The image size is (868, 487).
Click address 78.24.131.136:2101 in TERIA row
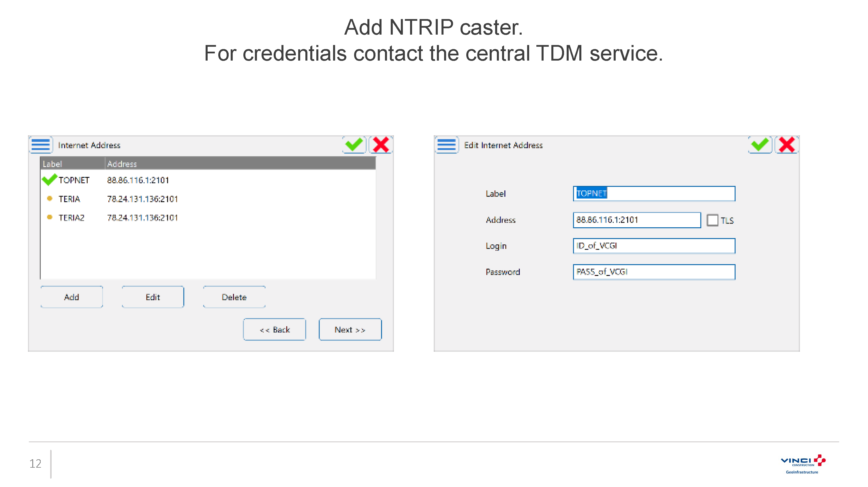tap(142, 199)
